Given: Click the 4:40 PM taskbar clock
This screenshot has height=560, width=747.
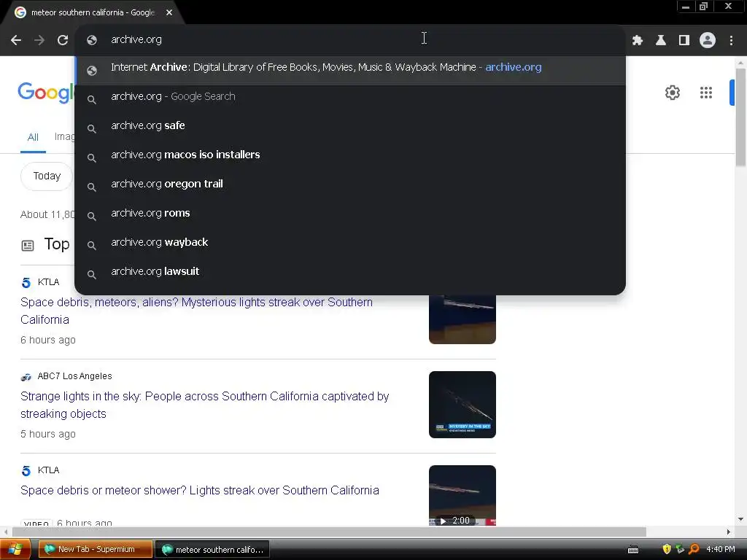Looking at the screenshot, I should 720,550.
